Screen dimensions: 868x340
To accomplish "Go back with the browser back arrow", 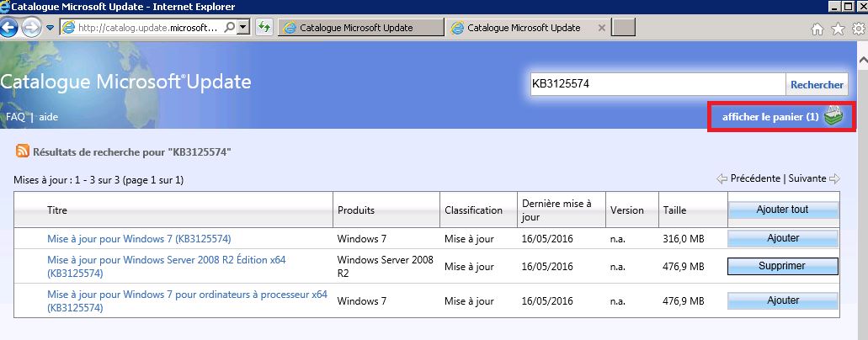I will coord(8,28).
